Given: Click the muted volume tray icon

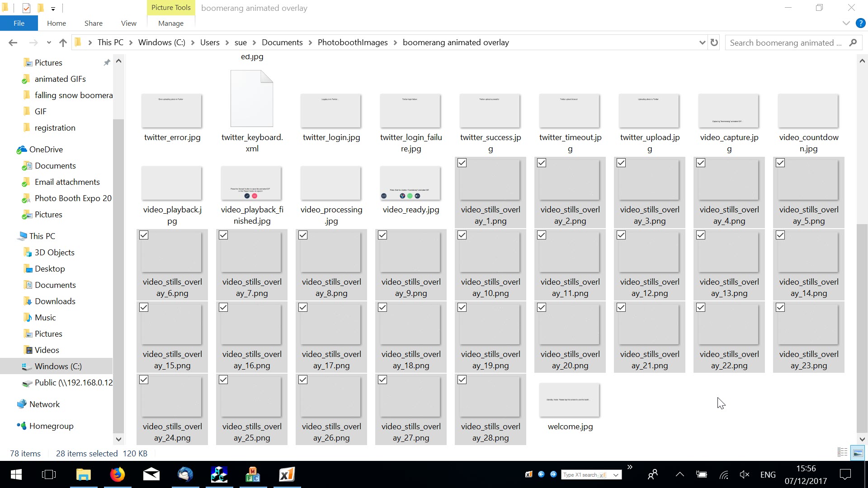Looking at the screenshot, I should 744,474.
